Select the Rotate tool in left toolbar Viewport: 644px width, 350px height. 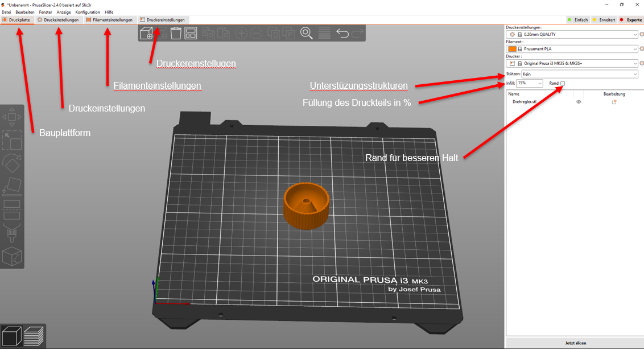coord(12,163)
